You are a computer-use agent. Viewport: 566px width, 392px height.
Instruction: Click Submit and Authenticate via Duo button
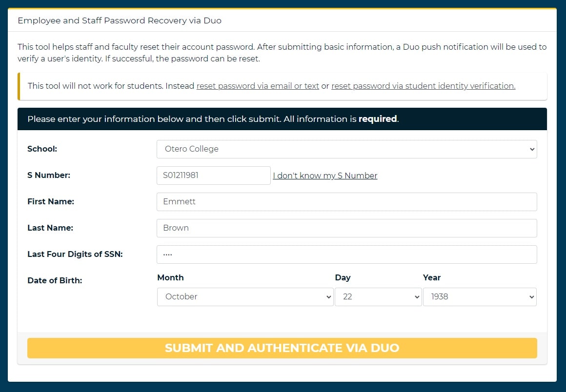tap(282, 348)
